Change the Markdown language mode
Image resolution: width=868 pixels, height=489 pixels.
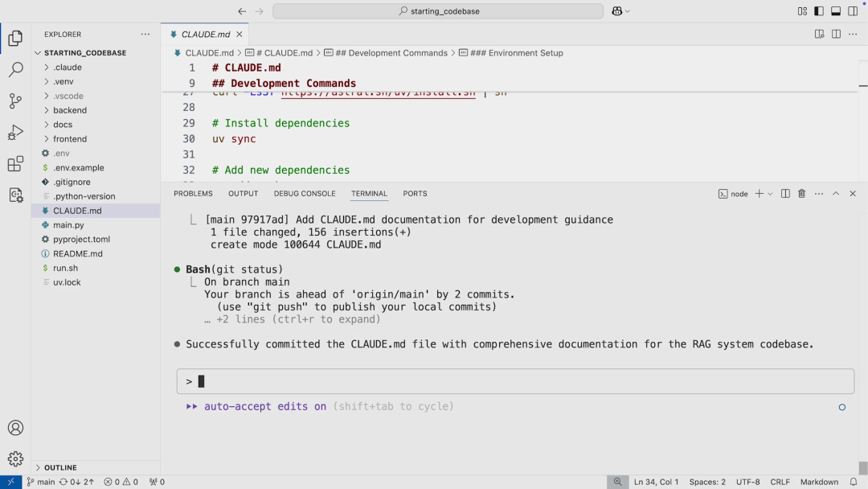819,482
